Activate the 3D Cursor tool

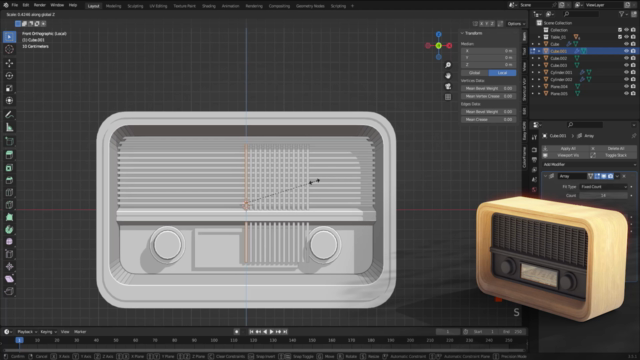click(x=9, y=49)
